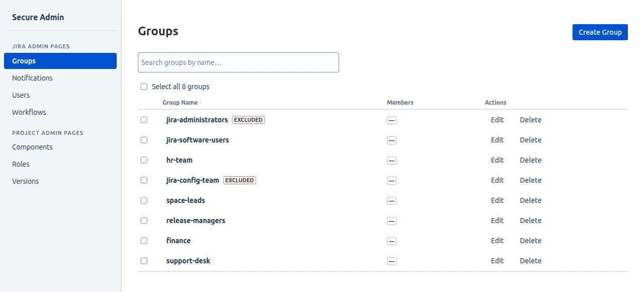Viewport: 644px width, 292px height.
Task: Delete the jira-config-team group
Action: click(531, 180)
